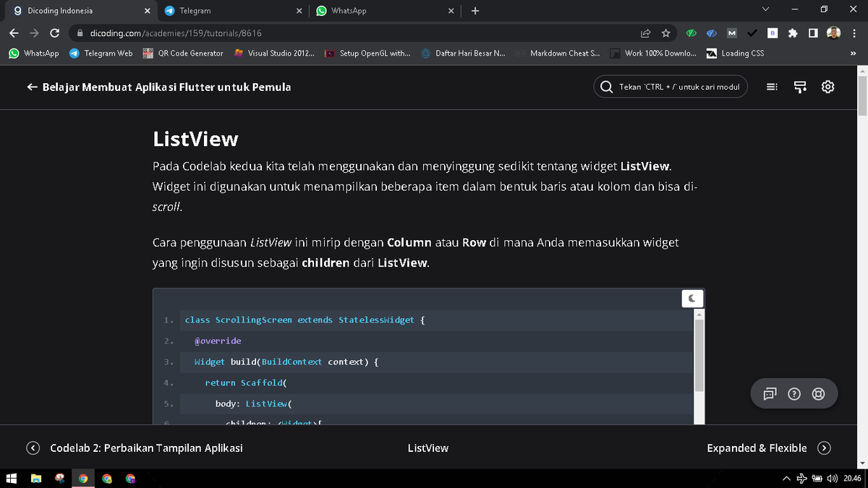Open Snipping Tool from taskbar
This screenshot has width=868, height=488.
click(59, 479)
